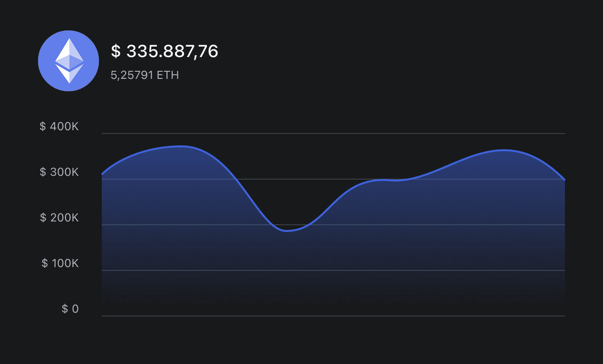The width and height of the screenshot is (603, 364).
Task: Click the Ethereum logo icon
Action: click(x=68, y=61)
